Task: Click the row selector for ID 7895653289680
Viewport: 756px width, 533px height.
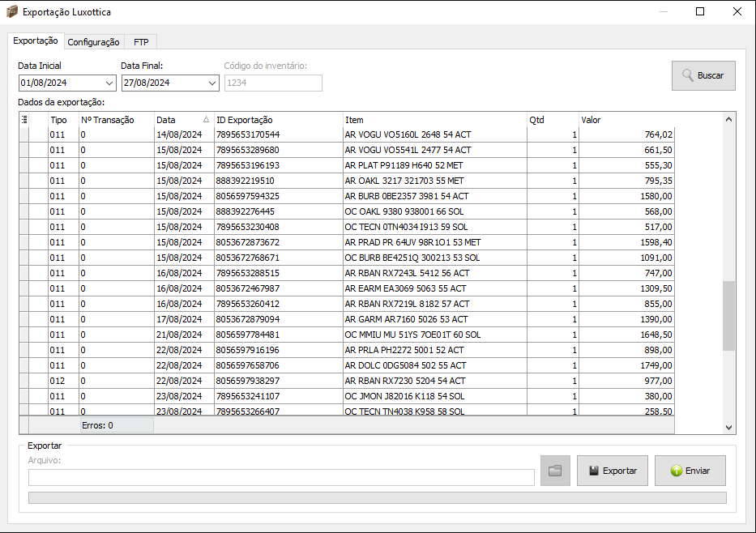Action: pos(24,150)
